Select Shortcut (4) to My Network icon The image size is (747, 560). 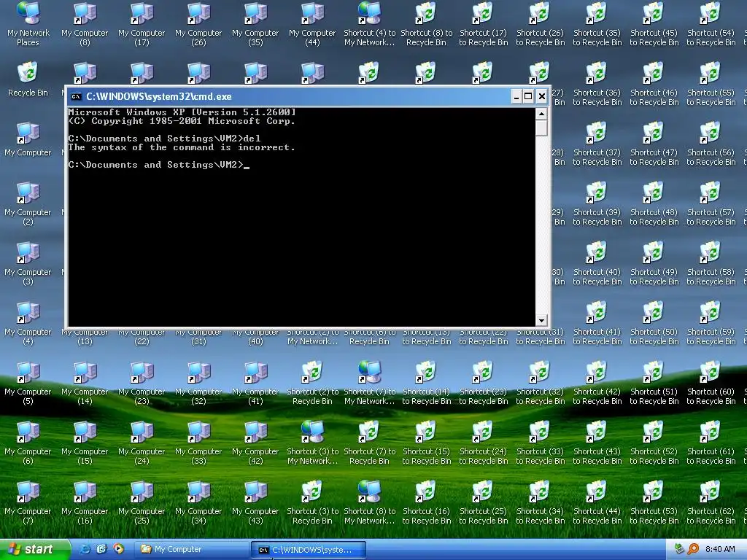(x=369, y=24)
